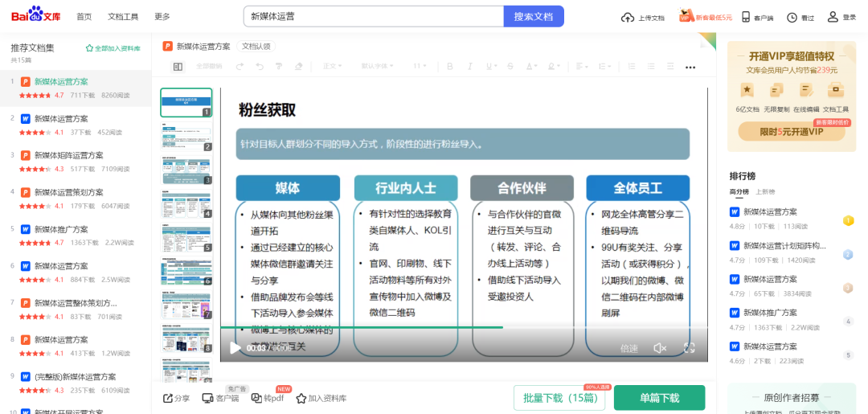Go to 首页 home menu
This screenshot has height=414, width=868.
pos(84,17)
